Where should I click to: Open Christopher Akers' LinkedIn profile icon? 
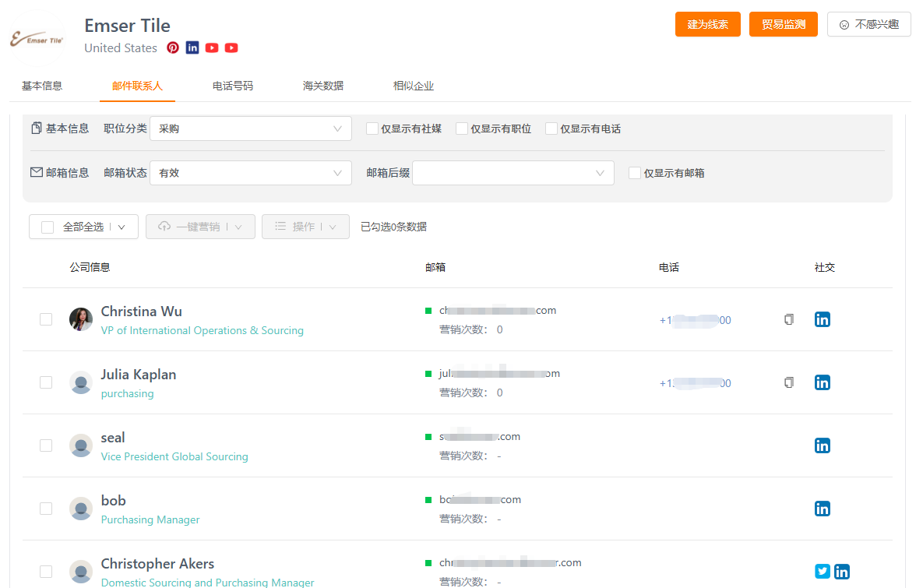tap(842, 572)
